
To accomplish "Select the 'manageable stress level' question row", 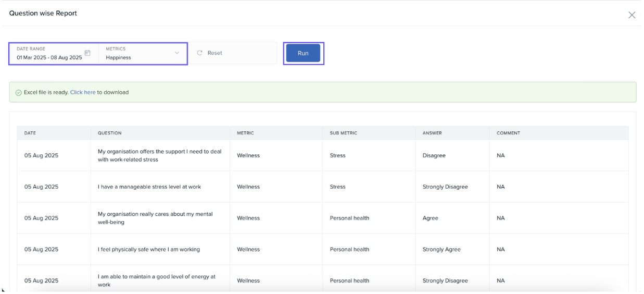I will pos(149,187).
